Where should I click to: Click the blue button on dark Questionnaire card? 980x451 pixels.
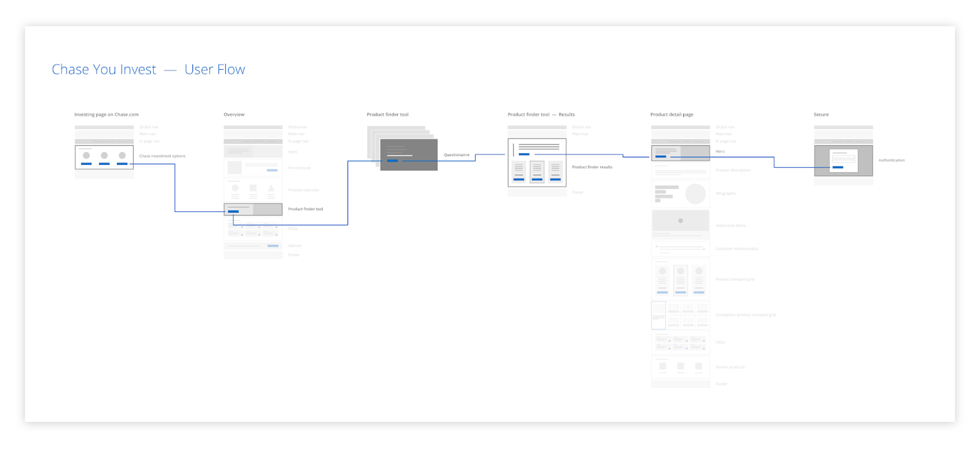(x=392, y=161)
